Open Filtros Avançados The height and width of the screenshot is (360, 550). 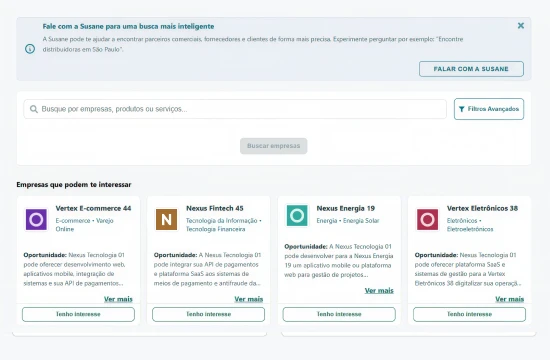point(489,109)
